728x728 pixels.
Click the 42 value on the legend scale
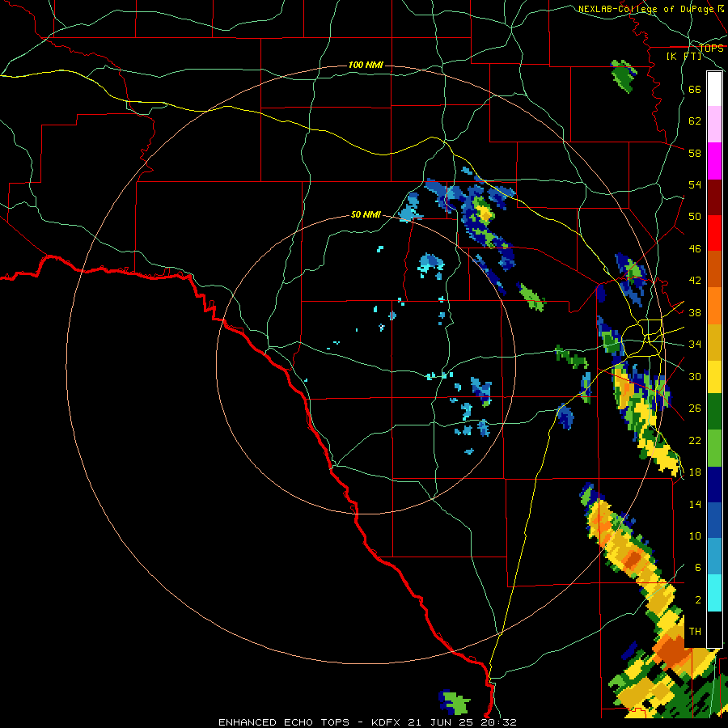695,281
